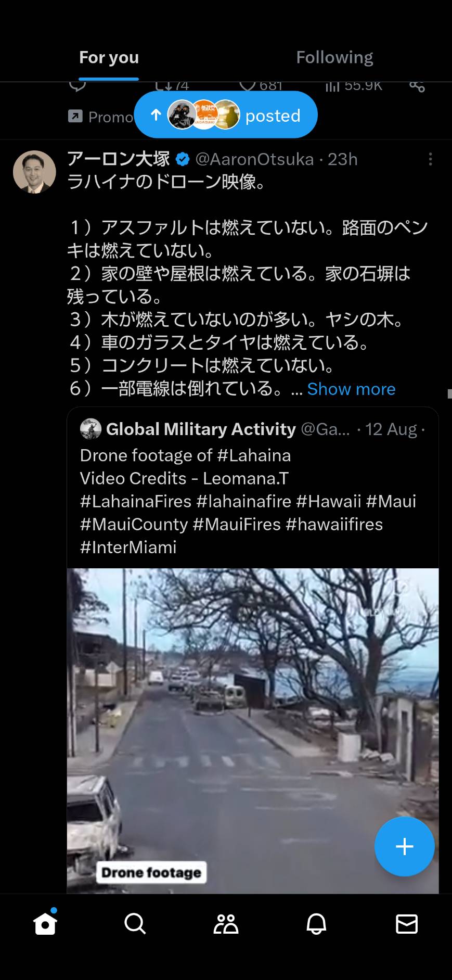This screenshot has height=980, width=452.
Task: Open the Notifications bell icon
Action: (x=316, y=924)
